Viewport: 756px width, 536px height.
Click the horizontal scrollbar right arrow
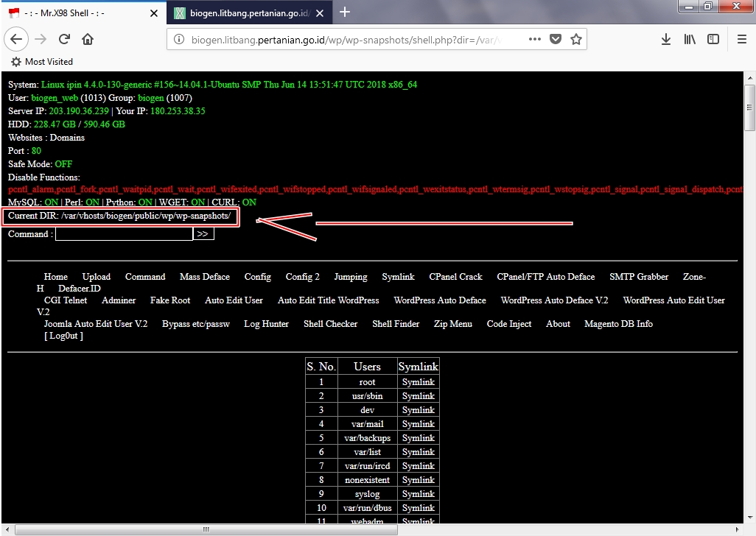click(737, 529)
